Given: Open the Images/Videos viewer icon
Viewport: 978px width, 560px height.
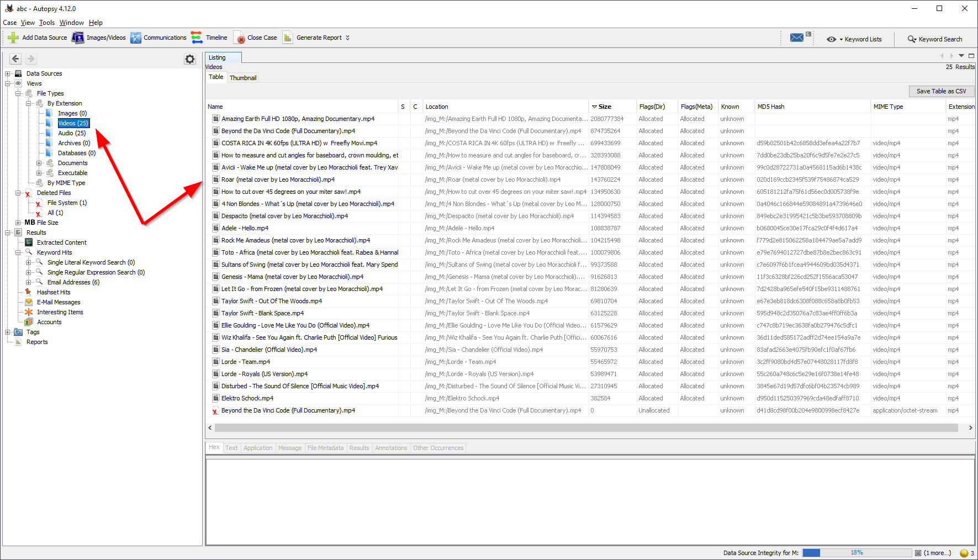Looking at the screenshot, I should (x=78, y=38).
